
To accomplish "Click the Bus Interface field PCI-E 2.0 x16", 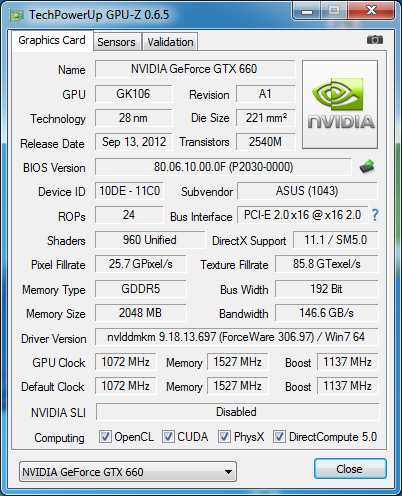I will (303, 215).
